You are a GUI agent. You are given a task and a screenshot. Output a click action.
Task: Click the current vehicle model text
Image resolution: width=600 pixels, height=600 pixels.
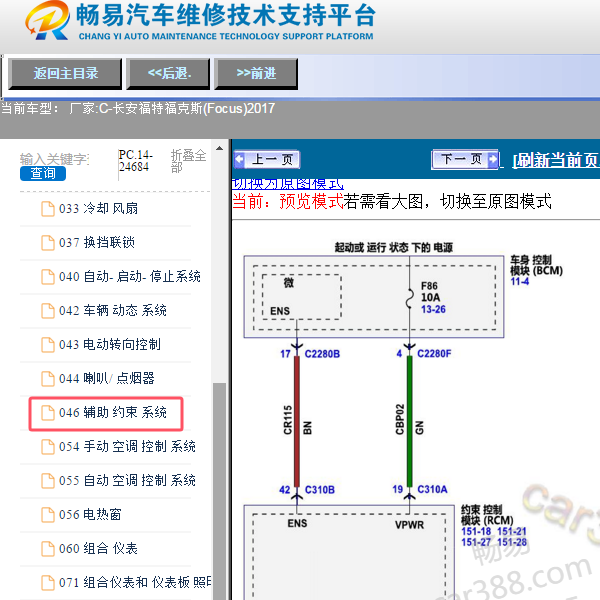pyautogui.click(x=138, y=109)
